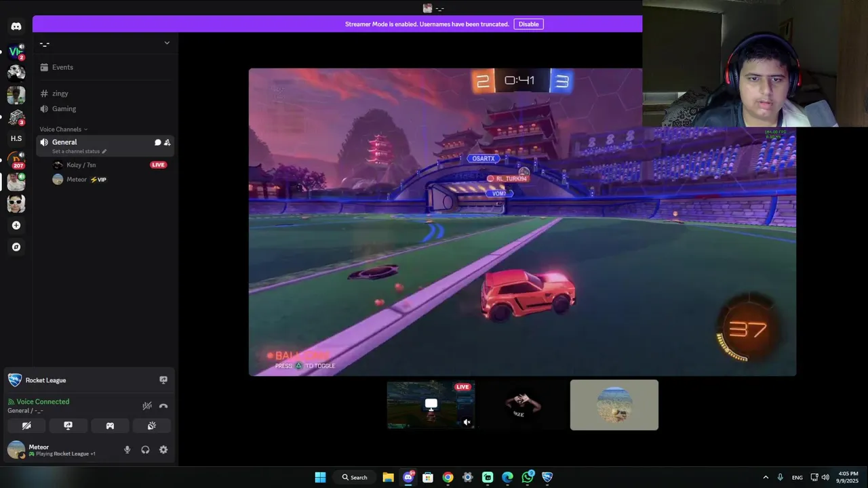
Task: Click the Rocket League shield logo
Action: (15, 380)
